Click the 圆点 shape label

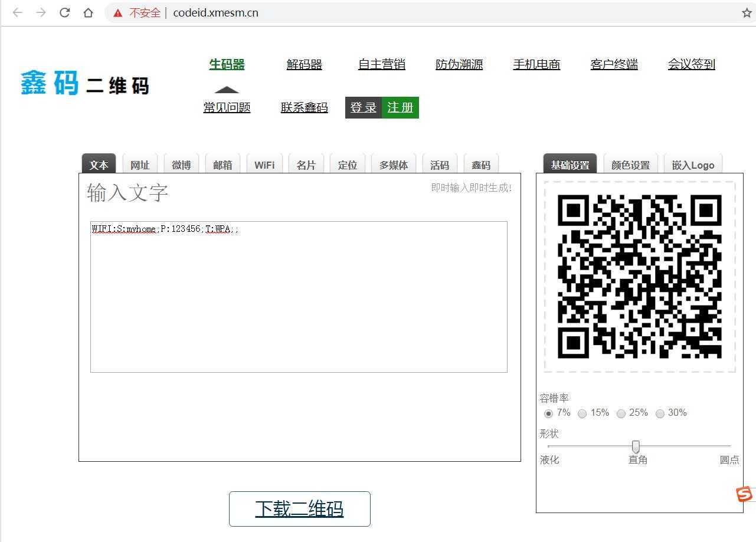[x=729, y=459]
